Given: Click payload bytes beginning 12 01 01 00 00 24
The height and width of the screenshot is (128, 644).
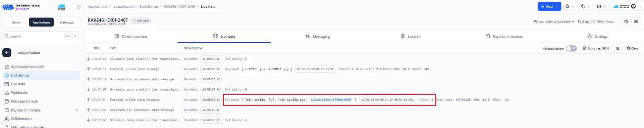Looking at the screenshot, I should click(387, 100).
